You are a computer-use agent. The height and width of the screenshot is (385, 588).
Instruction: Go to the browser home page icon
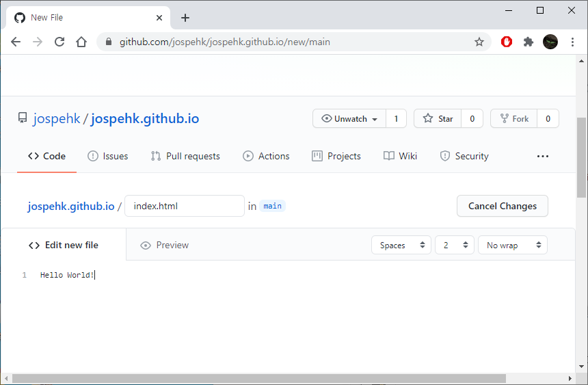click(x=81, y=42)
